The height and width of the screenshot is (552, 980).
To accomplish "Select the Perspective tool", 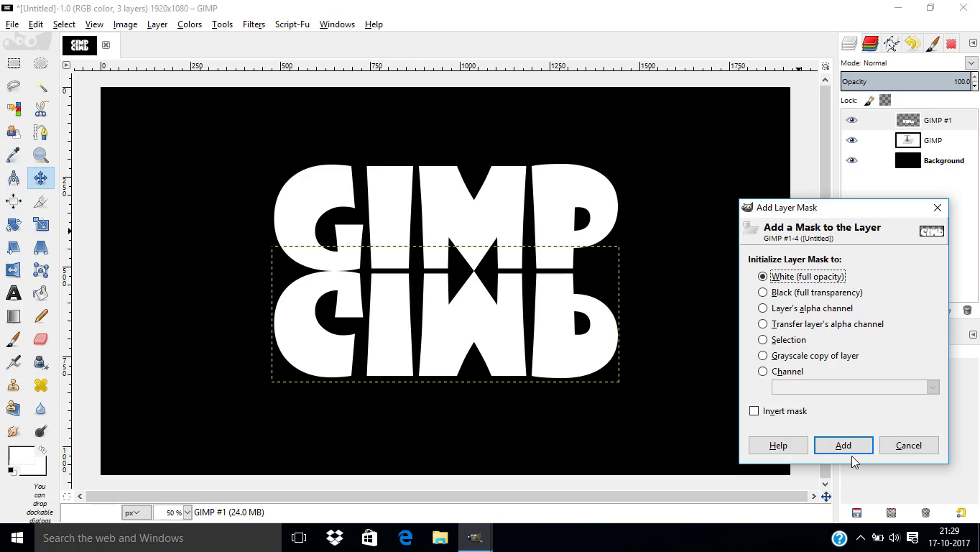I will click(x=41, y=247).
